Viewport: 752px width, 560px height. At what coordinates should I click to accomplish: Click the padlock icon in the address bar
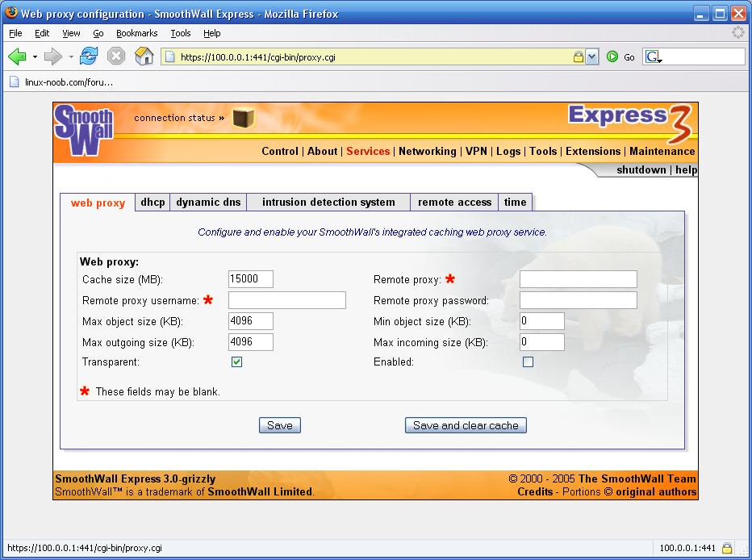pos(579,56)
